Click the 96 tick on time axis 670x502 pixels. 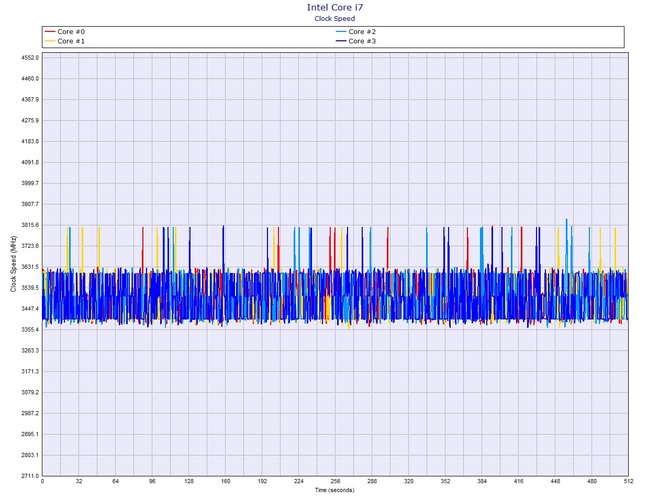[153, 481]
